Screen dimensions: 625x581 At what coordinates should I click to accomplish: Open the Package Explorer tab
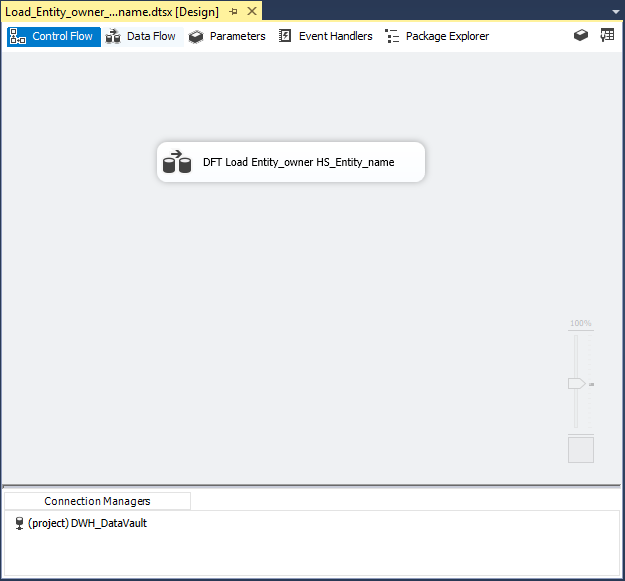pyautogui.click(x=437, y=36)
